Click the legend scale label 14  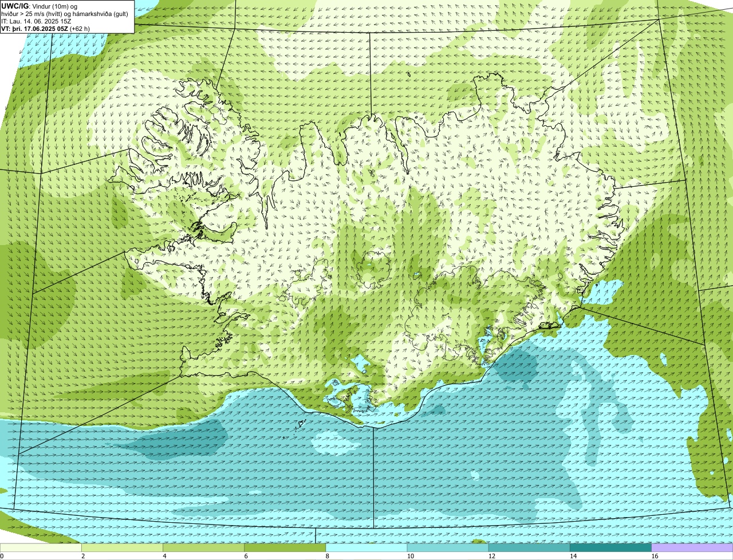pos(573,556)
